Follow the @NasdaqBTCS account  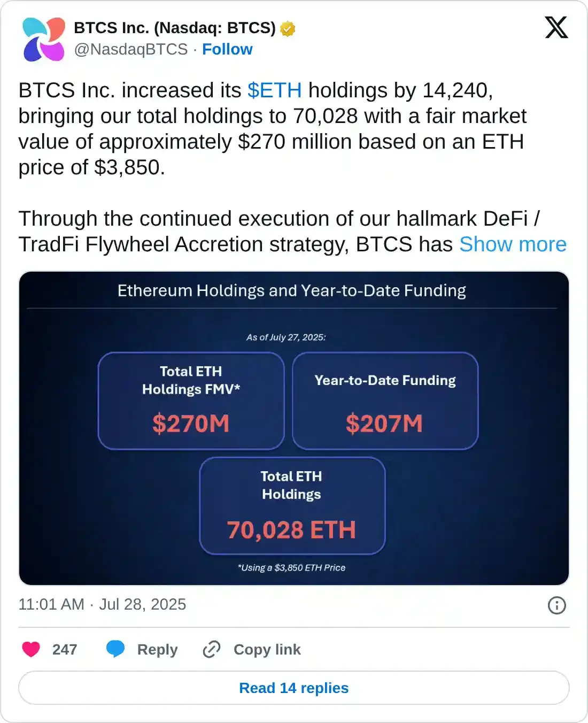(x=227, y=49)
